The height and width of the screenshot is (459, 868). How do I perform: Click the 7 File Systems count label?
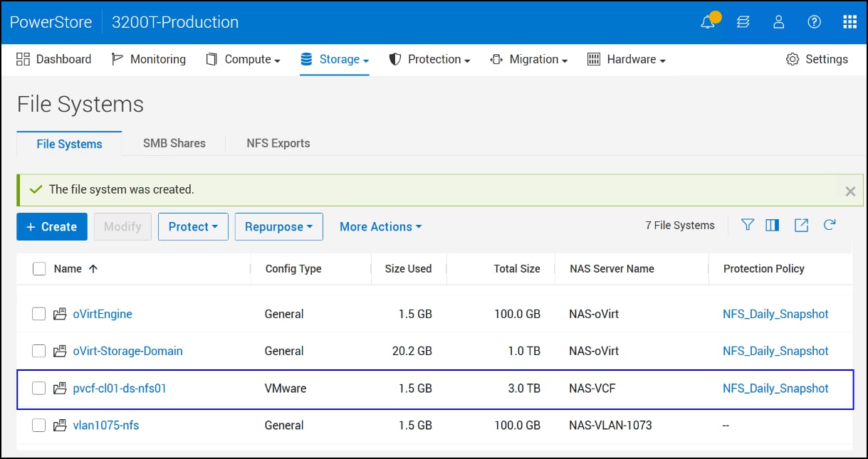pos(680,225)
